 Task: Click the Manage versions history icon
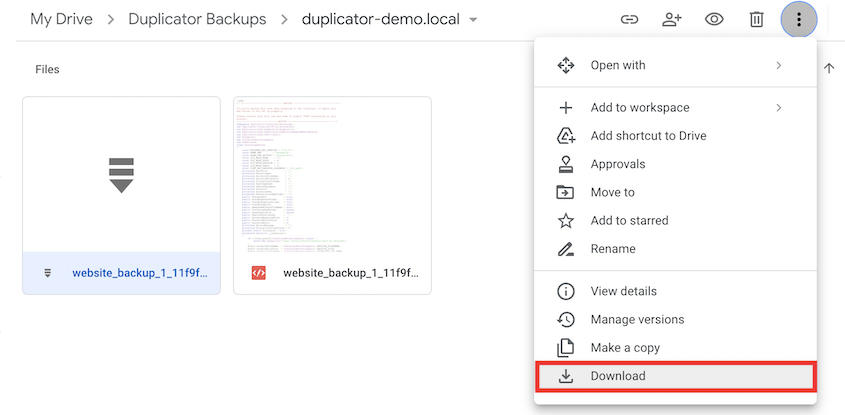click(565, 320)
